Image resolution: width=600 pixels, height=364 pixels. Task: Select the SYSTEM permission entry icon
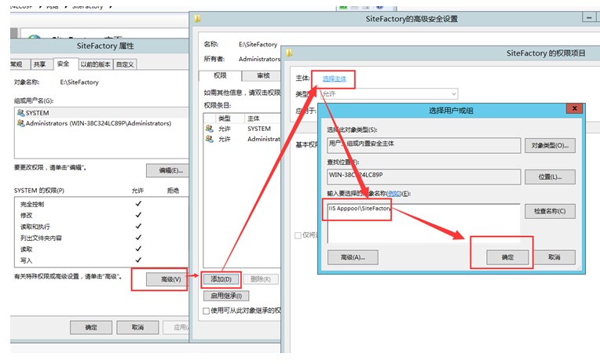pos(209,129)
